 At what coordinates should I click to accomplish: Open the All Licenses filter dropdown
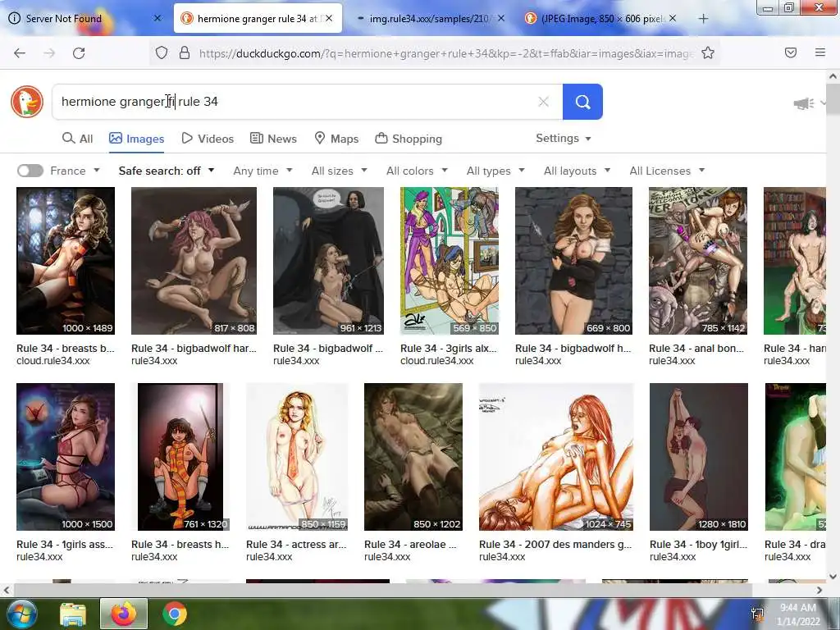pyautogui.click(x=667, y=171)
